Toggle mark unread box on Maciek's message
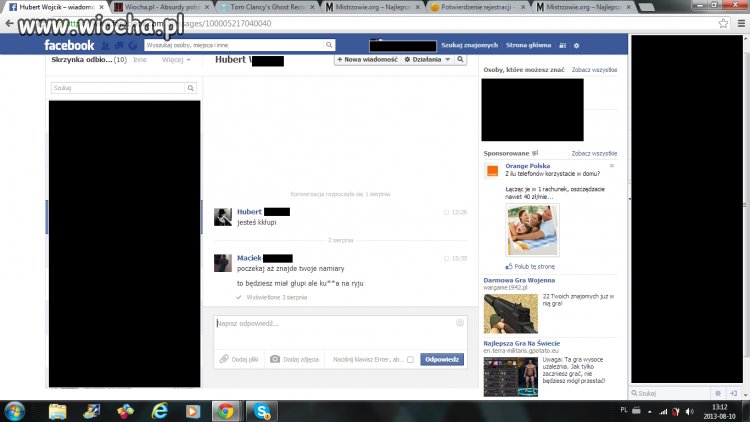Image resolution: width=750 pixels, height=422 pixels. click(x=446, y=258)
